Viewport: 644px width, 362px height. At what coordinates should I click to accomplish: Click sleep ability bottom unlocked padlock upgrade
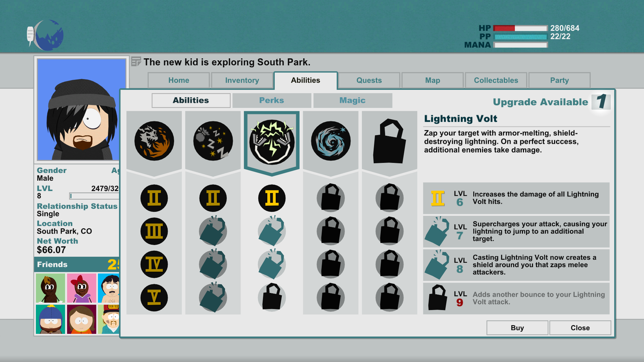pos(213,297)
